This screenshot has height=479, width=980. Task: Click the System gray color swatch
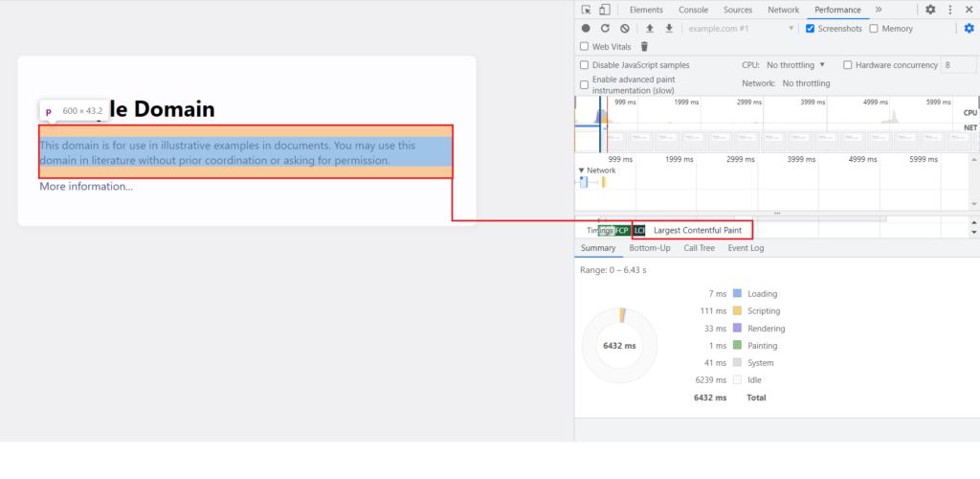click(x=737, y=363)
